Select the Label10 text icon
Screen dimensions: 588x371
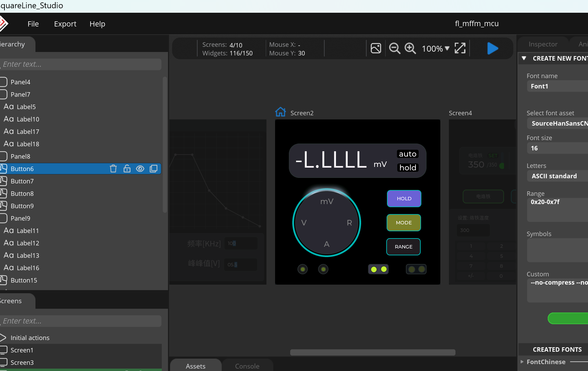9,119
